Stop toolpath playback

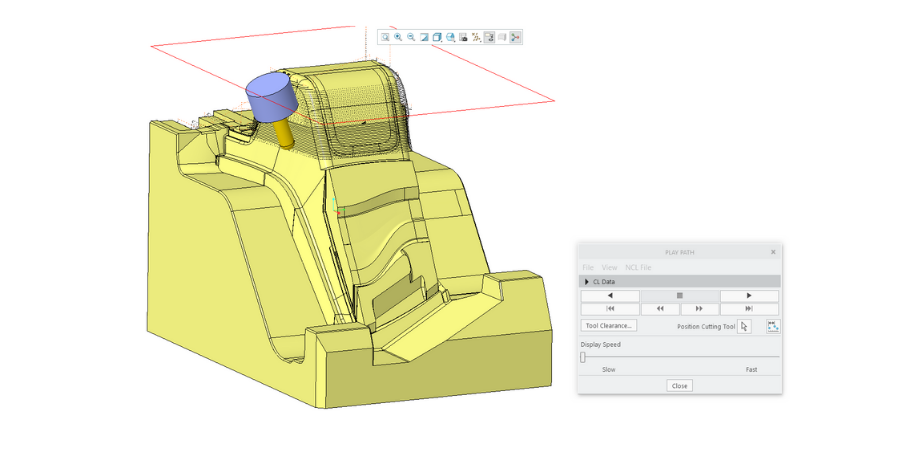click(x=679, y=296)
